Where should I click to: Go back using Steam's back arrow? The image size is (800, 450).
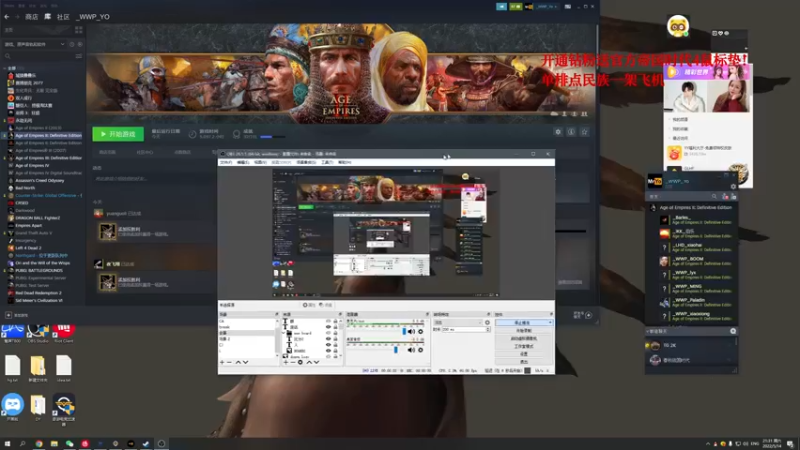pos(7,17)
